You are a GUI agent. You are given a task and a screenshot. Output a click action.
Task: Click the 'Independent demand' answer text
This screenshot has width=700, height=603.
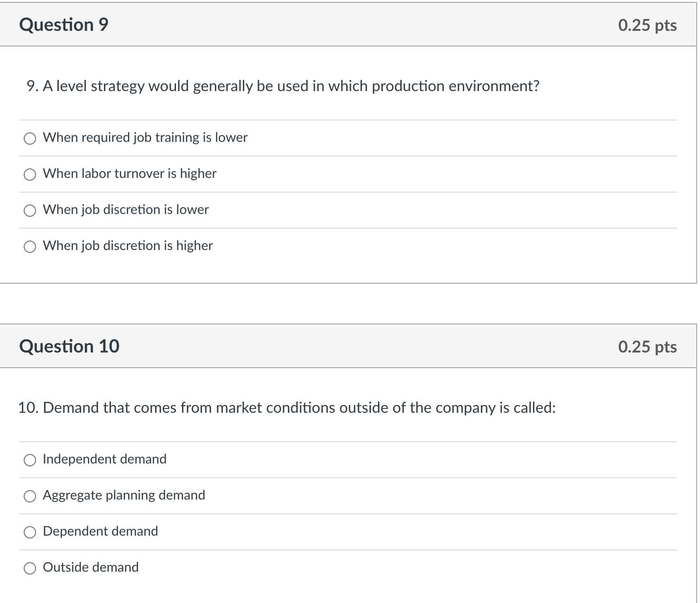tap(104, 459)
